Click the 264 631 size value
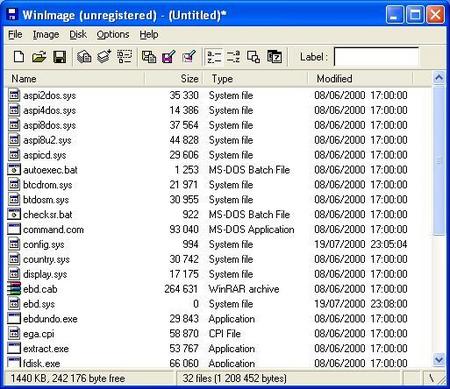Screen dimensions: 450x389 pos(181,289)
